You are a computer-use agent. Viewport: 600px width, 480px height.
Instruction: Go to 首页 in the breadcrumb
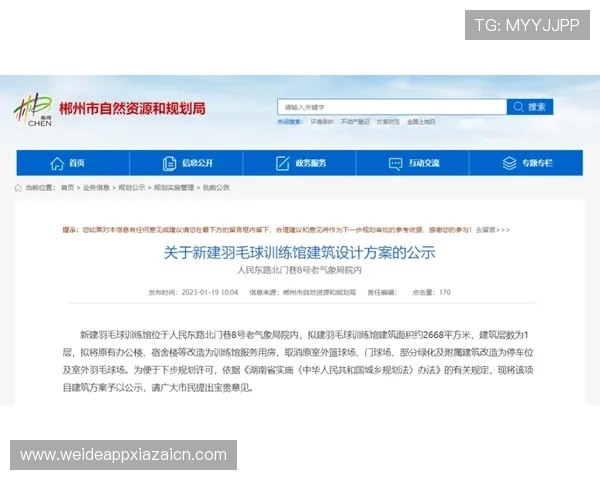pyautogui.click(x=68, y=188)
